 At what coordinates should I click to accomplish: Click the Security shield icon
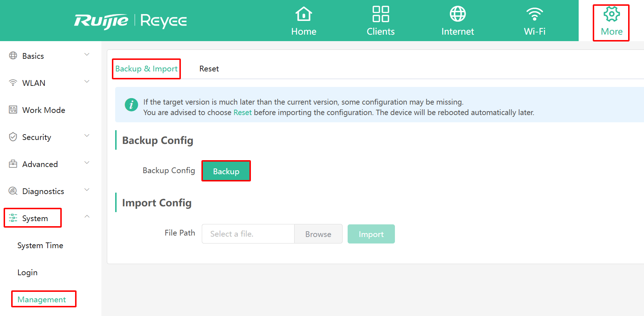click(13, 137)
